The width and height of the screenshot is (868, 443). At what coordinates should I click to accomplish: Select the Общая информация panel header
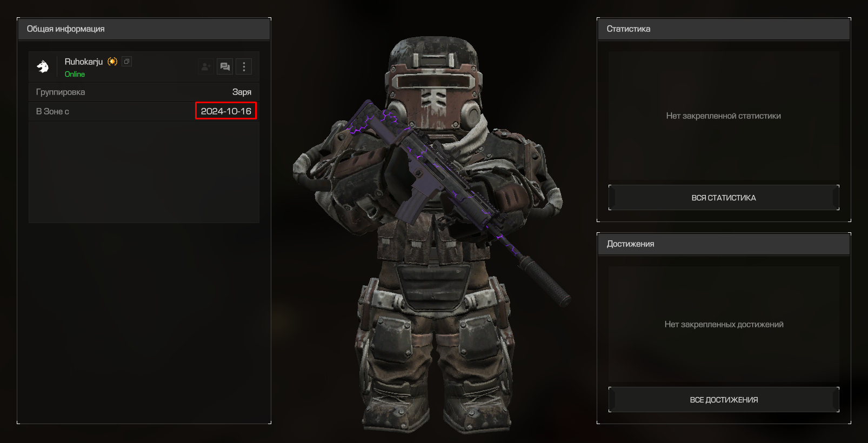pos(144,29)
